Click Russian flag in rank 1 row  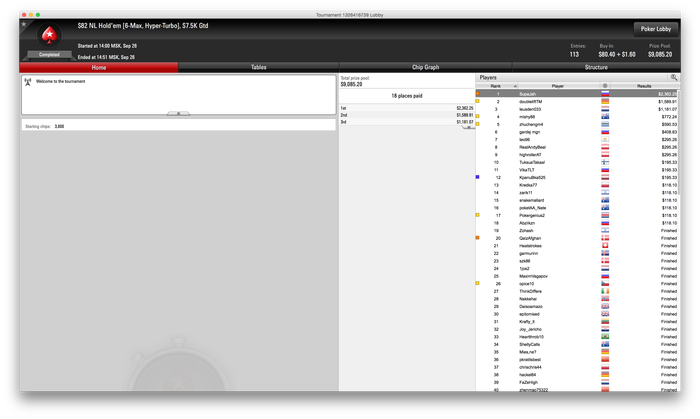[605, 94]
